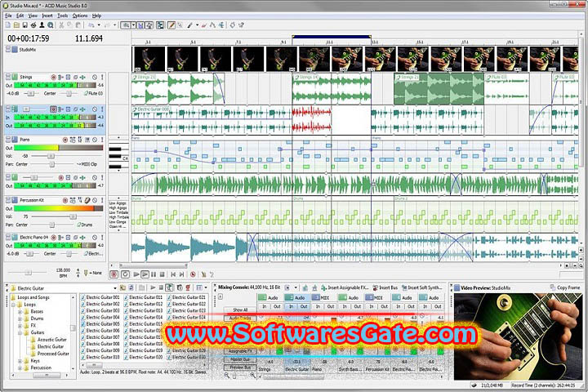
Task: Open the Tools menu
Action: pyautogui.click(x=63, y=16)
